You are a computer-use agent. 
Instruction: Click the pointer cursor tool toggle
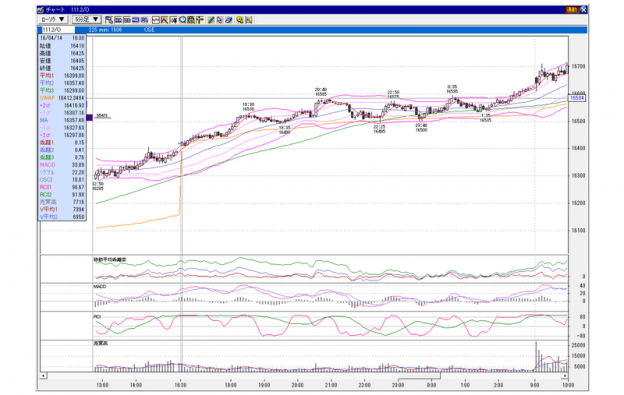click(219, 19)
